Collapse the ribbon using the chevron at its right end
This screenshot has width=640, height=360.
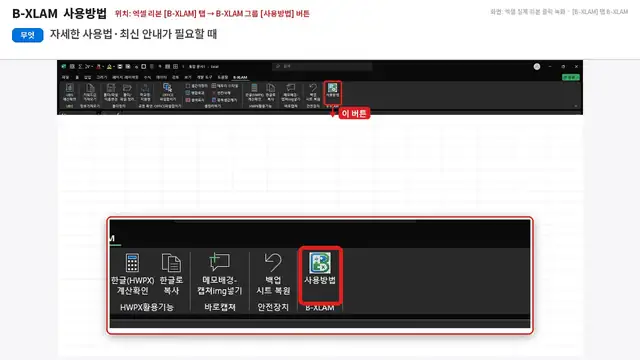[576, 106]
